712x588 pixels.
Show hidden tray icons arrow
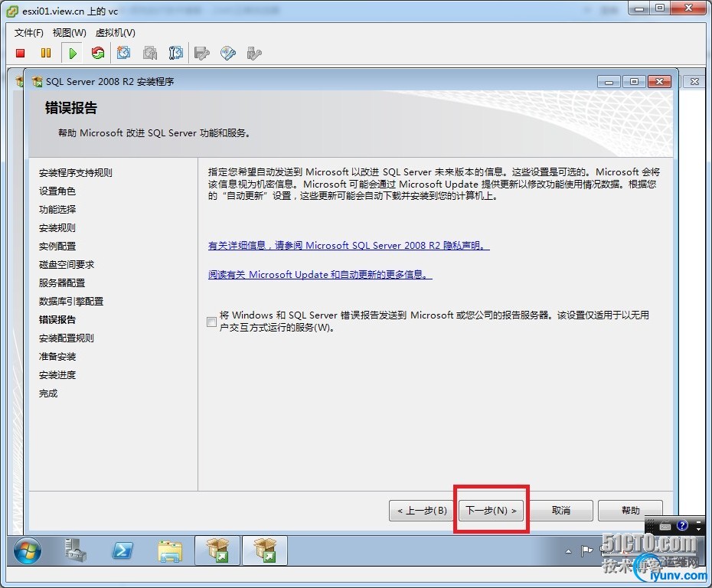pos(568,551)
